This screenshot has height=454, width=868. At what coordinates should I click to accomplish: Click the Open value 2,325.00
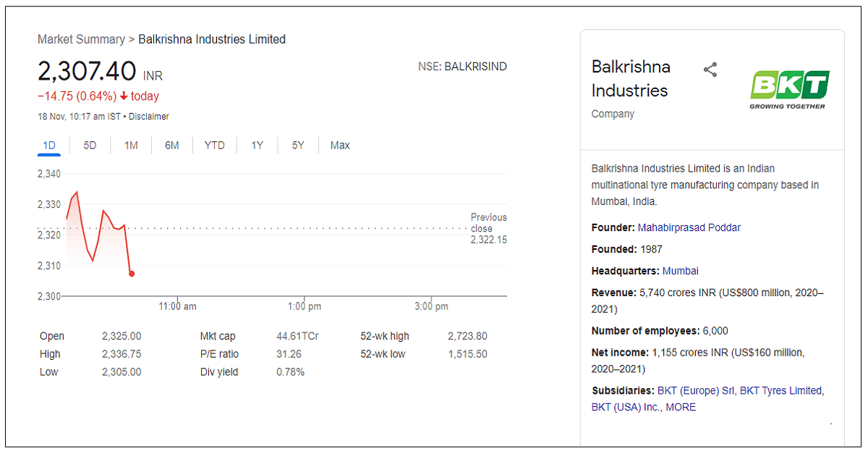pos(122,336)
